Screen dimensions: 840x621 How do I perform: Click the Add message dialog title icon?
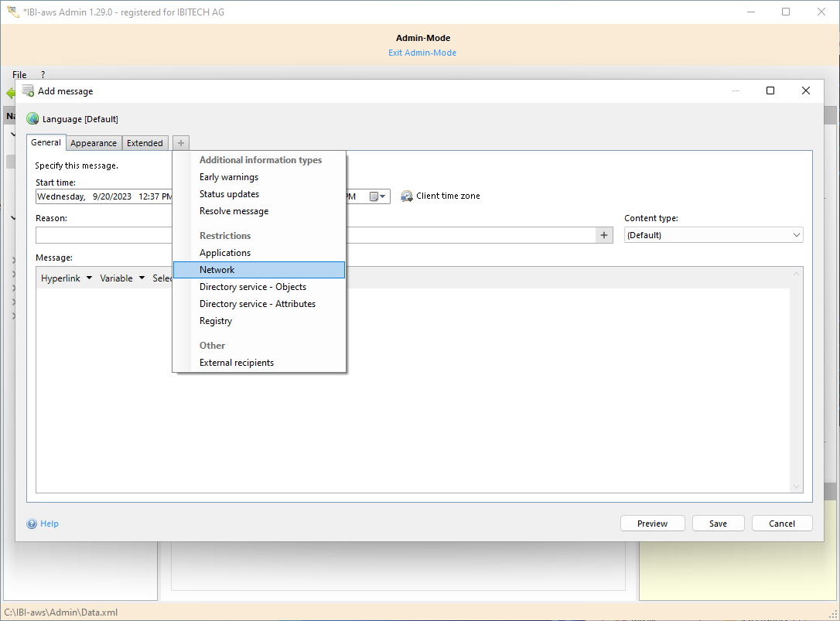click(28, 90)
